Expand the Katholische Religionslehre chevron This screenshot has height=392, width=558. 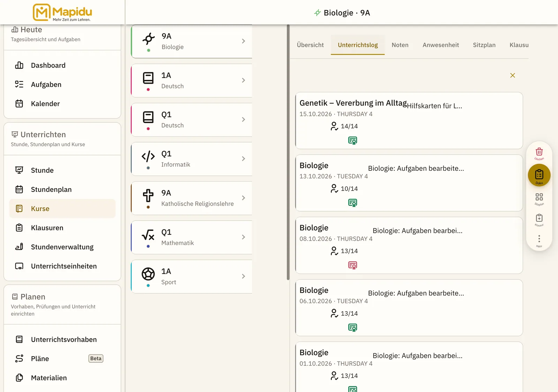tap(243, 198)
